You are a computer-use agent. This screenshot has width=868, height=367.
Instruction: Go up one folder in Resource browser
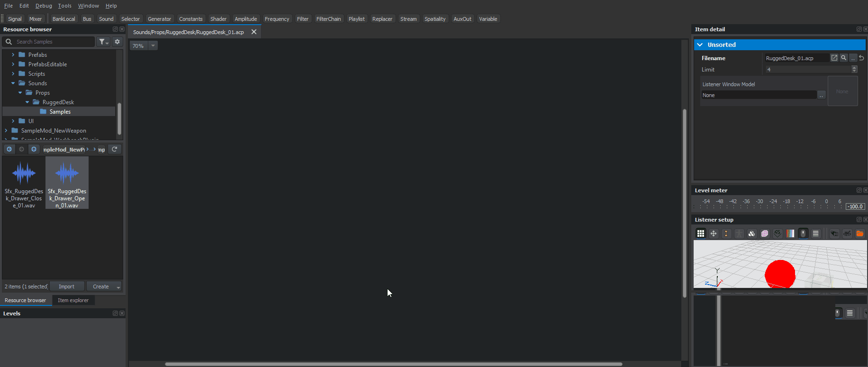[x=34, y=149]
